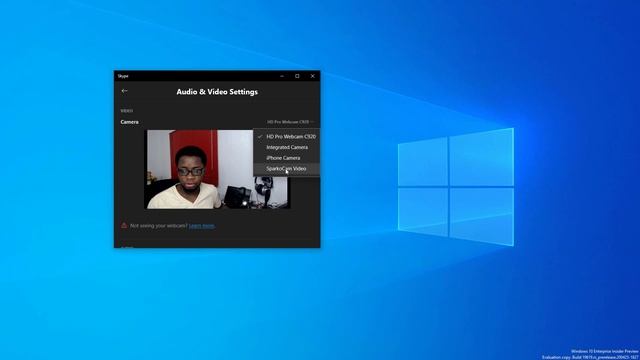640x360 pixels.
Task: Maximize the Skype window
Action: click(297, 76)
